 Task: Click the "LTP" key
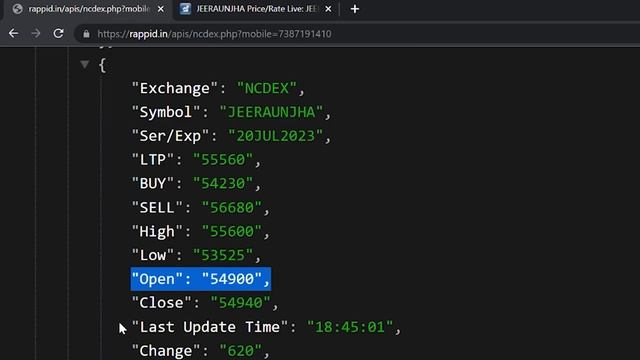[x=153, y=160]
